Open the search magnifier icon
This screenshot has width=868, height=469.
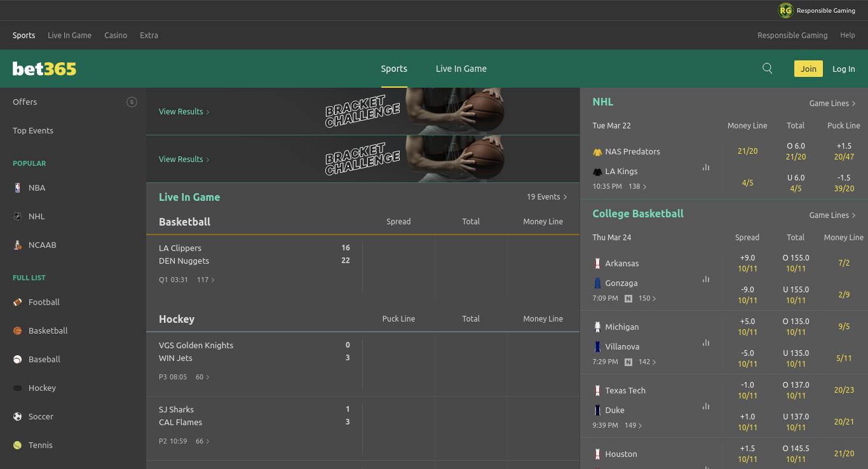coord(768,69)
